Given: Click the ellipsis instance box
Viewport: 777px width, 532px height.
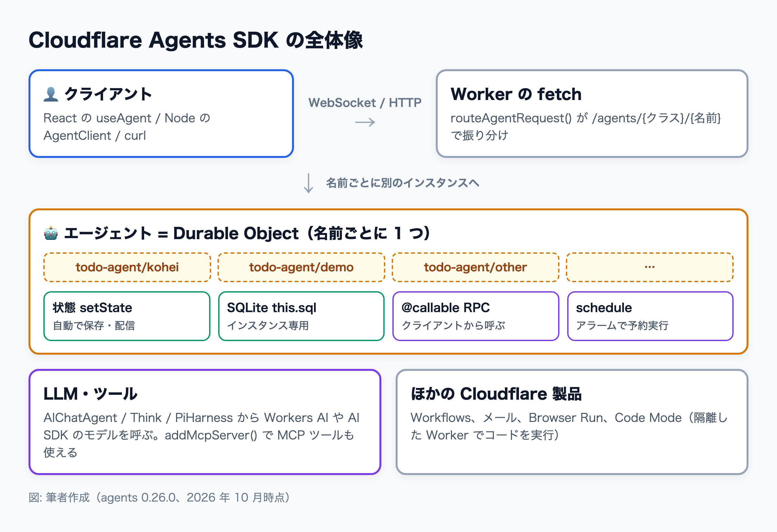Looking at the screenshot, I should [650, 267].
